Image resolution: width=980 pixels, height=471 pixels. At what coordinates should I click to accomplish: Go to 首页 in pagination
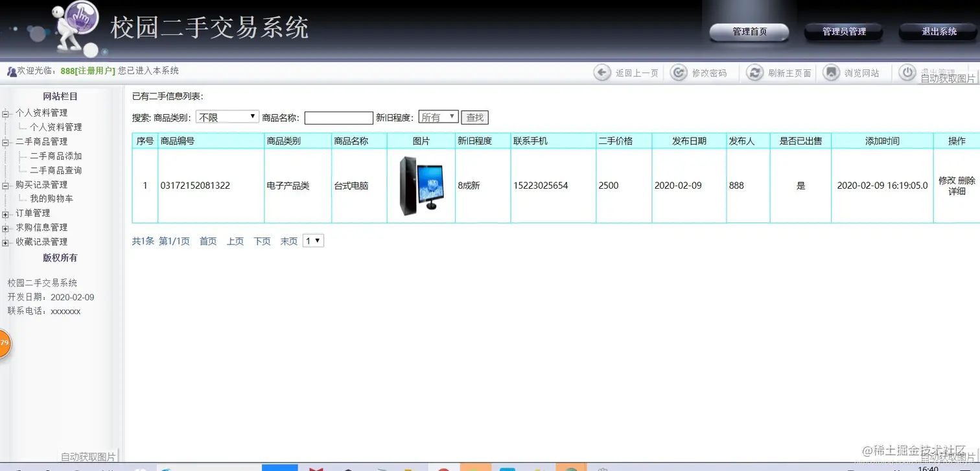coord(208,241)
